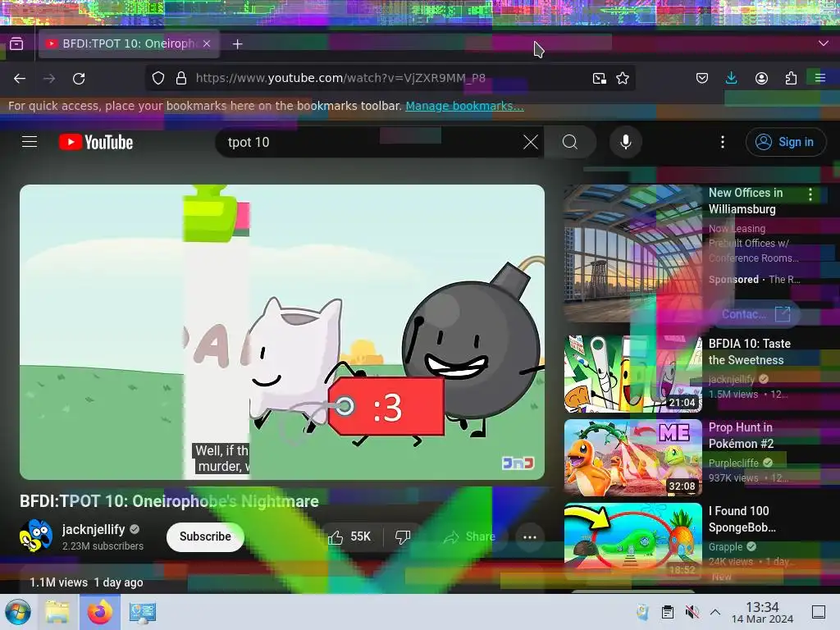The width and height of the screenshot is (840, 630).
Task: Expand the list all tabs chevron
Action: (824, 43)
